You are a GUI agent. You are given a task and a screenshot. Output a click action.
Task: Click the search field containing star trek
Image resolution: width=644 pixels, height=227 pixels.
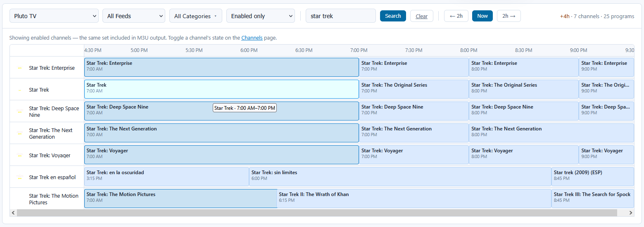click(x=341, y=16)
